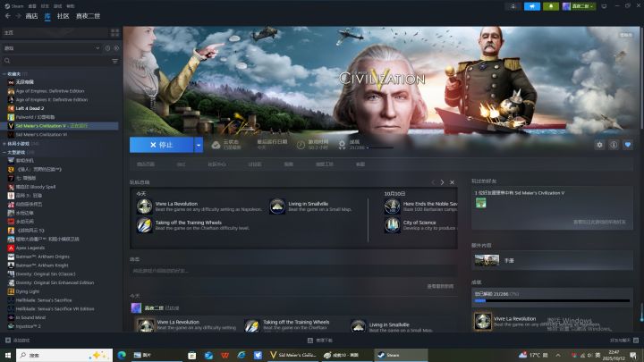Select Sid Meier's Civilization VI entry
This screenshot has height=362, width=644.
point(41,135)
